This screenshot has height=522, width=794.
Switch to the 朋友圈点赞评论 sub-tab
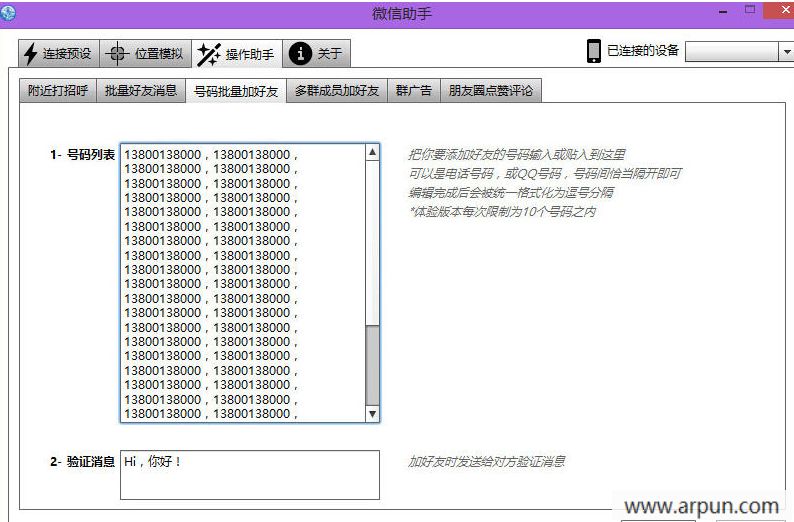coord(491,91)
